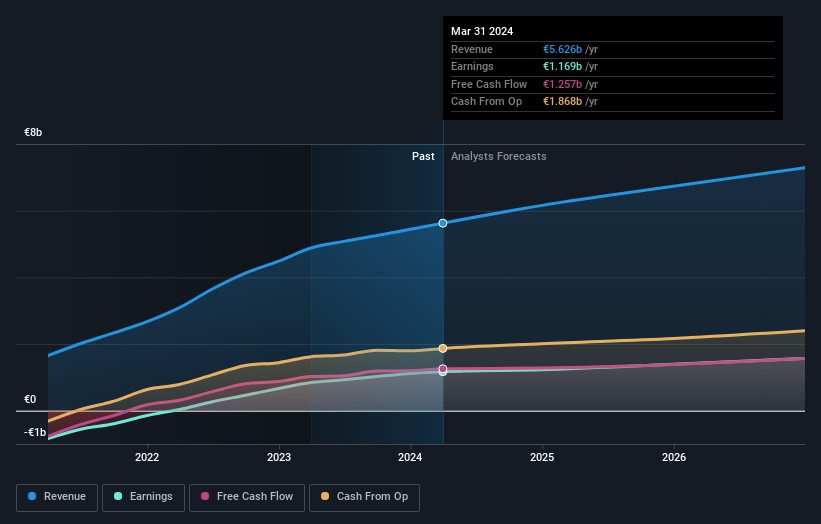Toggle the Revenue legend series
The width and height of the screenshot is (821, 524).
click(x=57, y=497)
